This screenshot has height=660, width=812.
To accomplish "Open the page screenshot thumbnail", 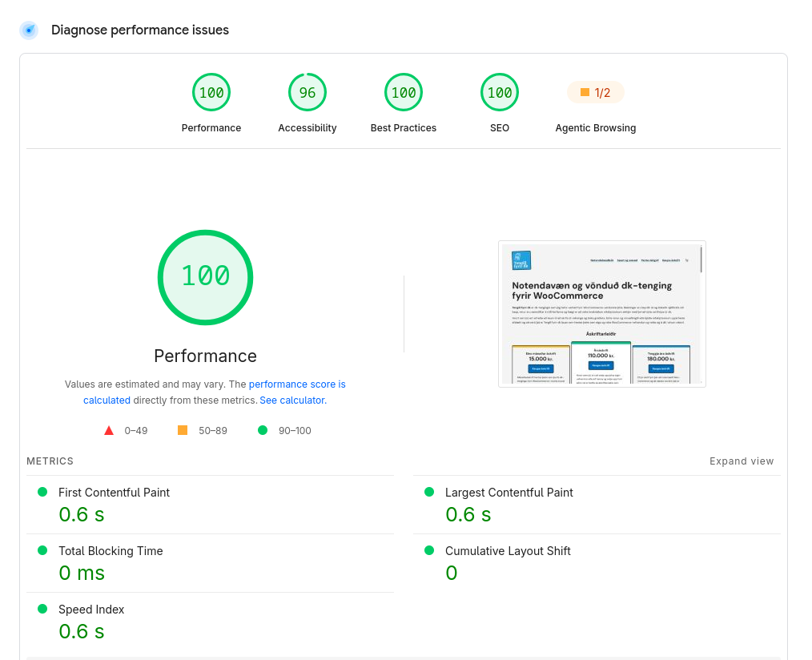I will click(x=601, y=314).
